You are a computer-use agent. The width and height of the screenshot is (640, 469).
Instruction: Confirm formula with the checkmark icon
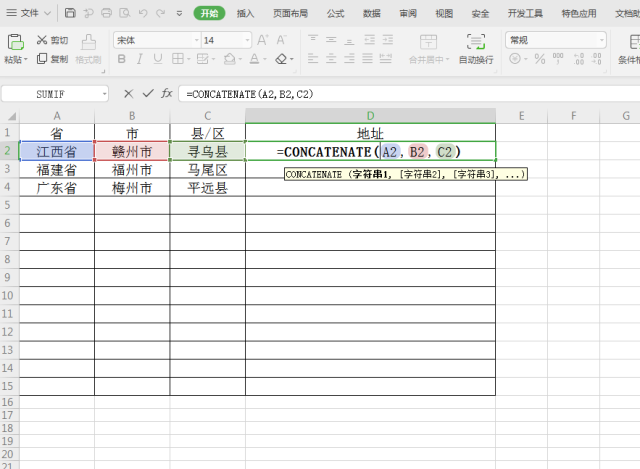point(147,93)
